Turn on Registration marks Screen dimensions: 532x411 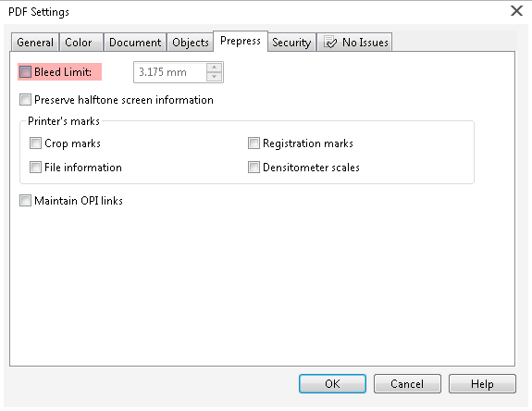click(x=254, y=143)
